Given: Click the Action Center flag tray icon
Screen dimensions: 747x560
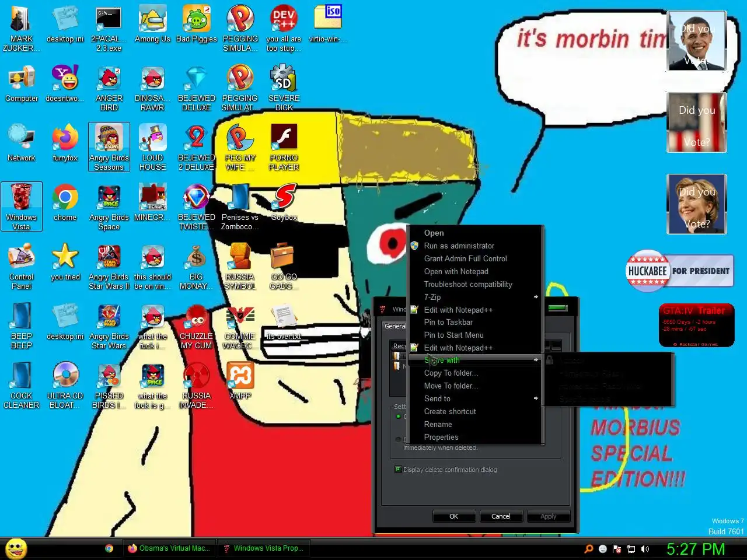Looking at the screenshot, I should [617, 549].
